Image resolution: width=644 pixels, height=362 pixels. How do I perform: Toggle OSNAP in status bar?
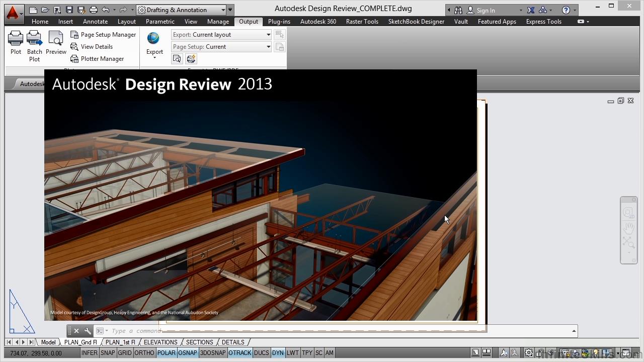(x=188, y=353)
